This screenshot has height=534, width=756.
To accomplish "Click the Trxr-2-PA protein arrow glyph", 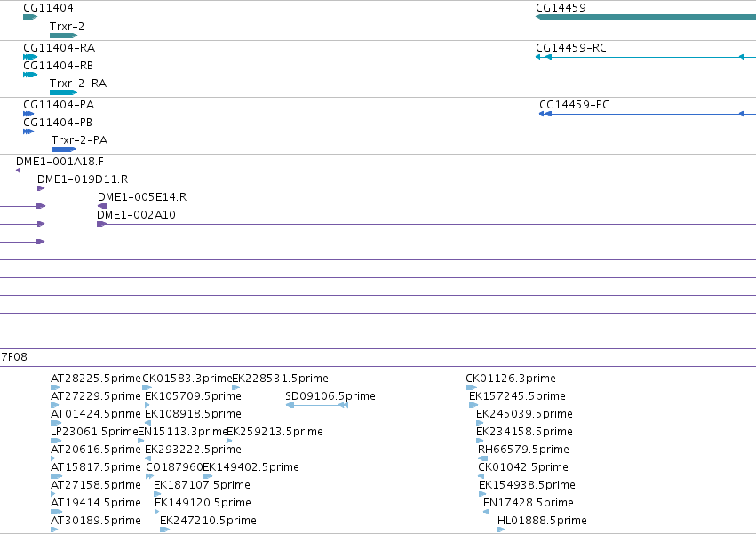I will 63,149.
